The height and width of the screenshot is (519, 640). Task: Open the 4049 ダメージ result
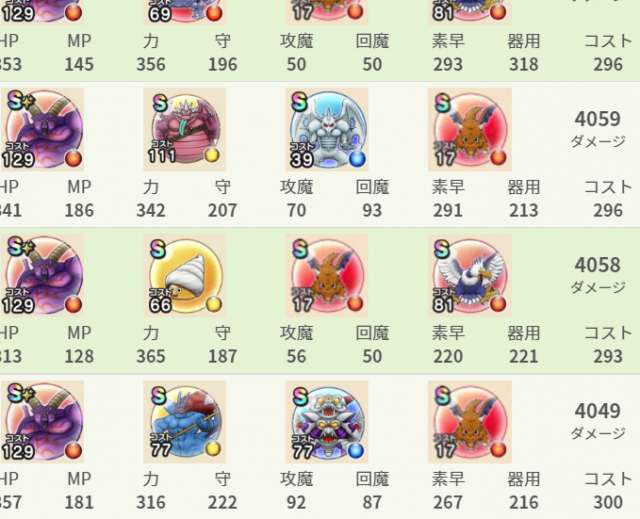(x=598, y=421)
